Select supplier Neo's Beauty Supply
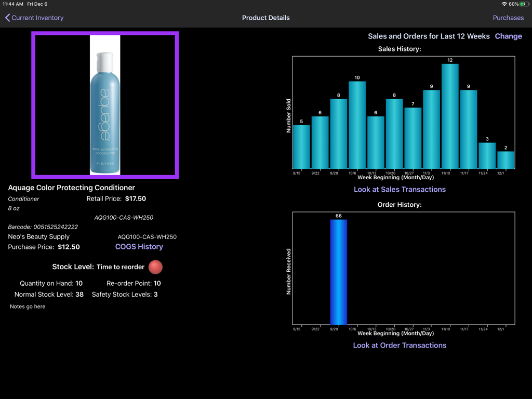This screenshot has height=399, width=532. coord(38,236)
